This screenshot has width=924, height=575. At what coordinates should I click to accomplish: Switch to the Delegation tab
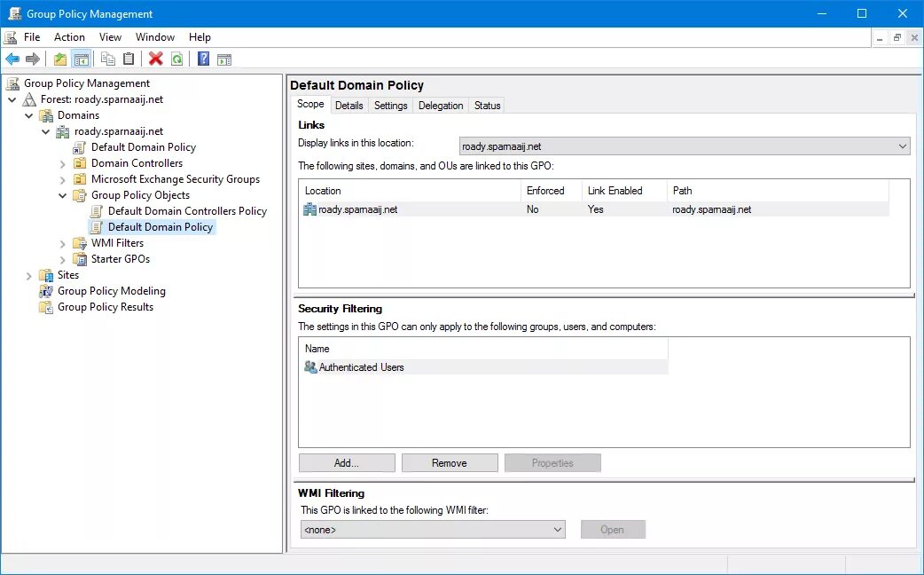click(441, 106)
